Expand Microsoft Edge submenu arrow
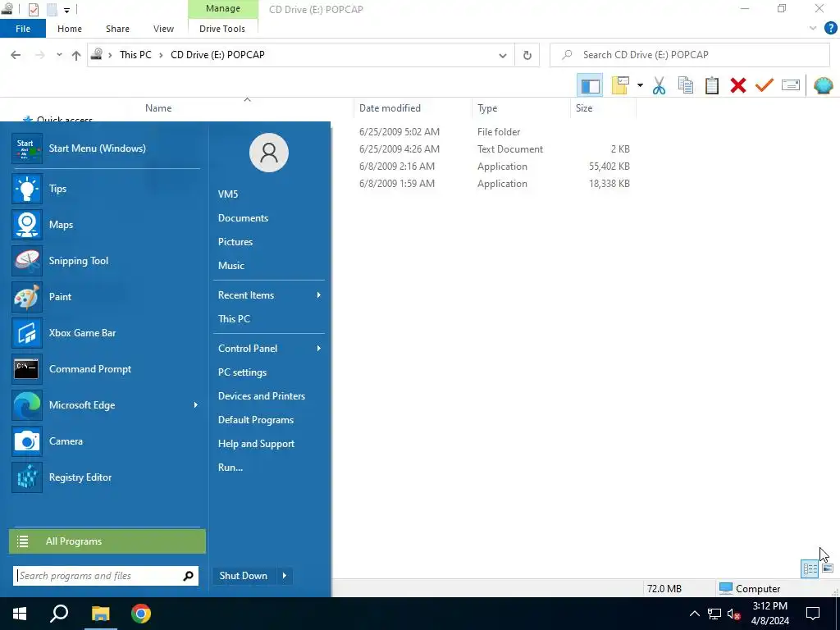 (x=195, y=405)
